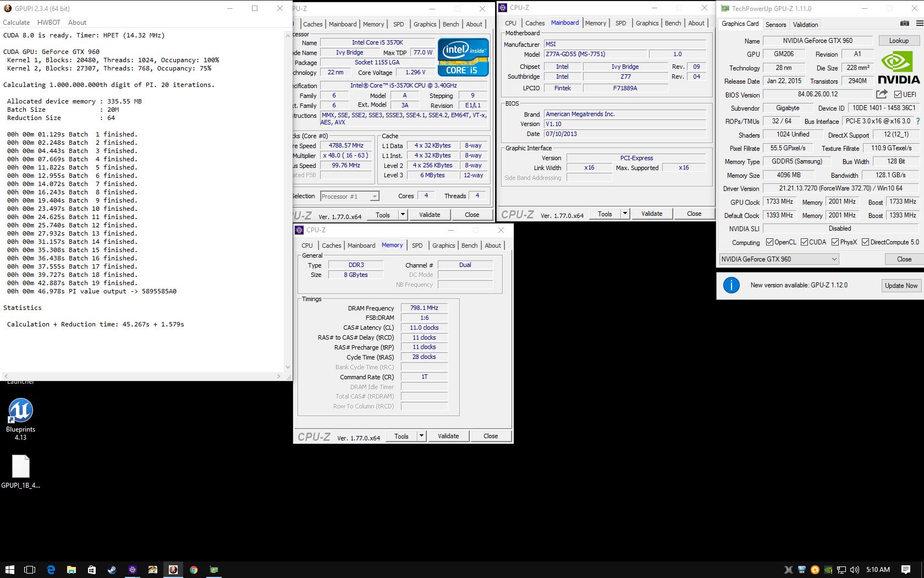Click the taskbar clock showing 5:10 AM

click(877, 570)
